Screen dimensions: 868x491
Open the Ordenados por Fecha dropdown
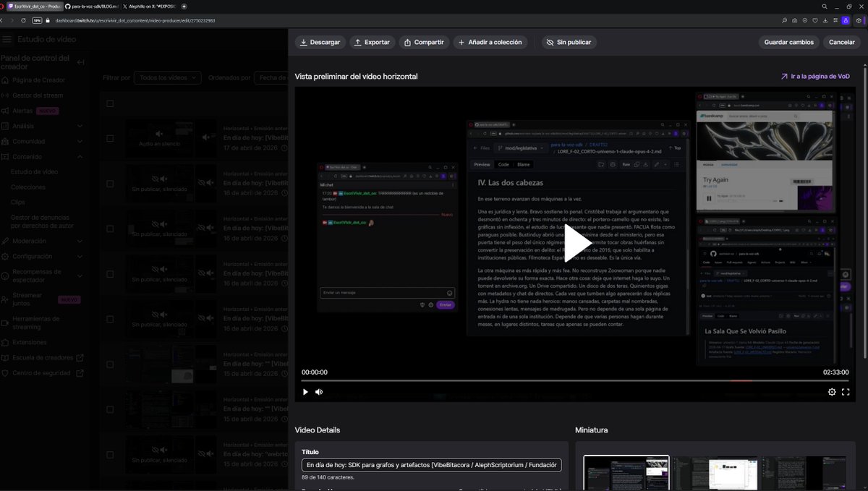tap(272, 77)
